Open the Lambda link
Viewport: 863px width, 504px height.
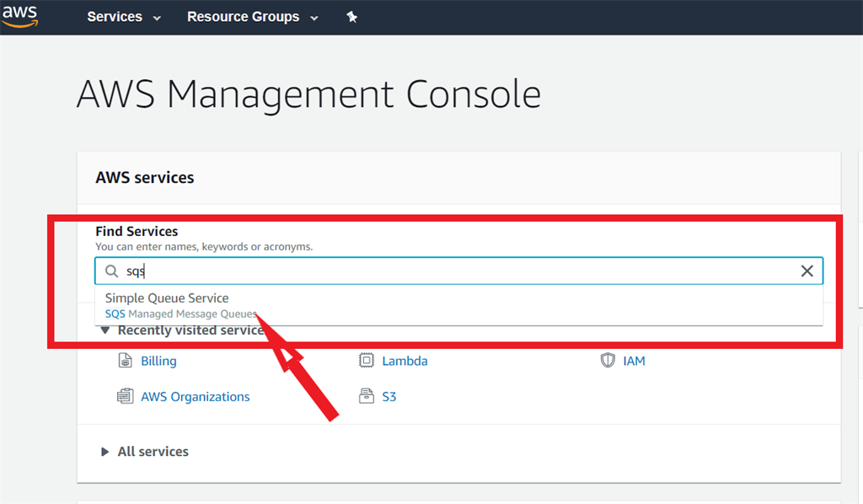[405, 361]
